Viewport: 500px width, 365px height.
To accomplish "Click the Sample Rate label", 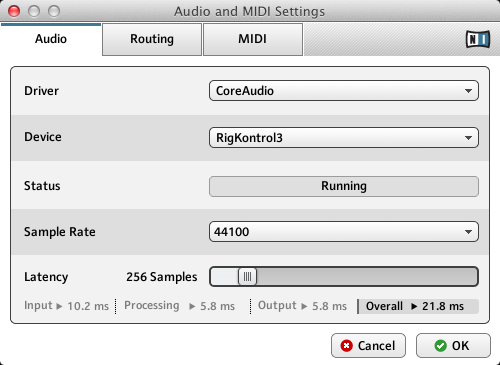I will tap(60, 232).
